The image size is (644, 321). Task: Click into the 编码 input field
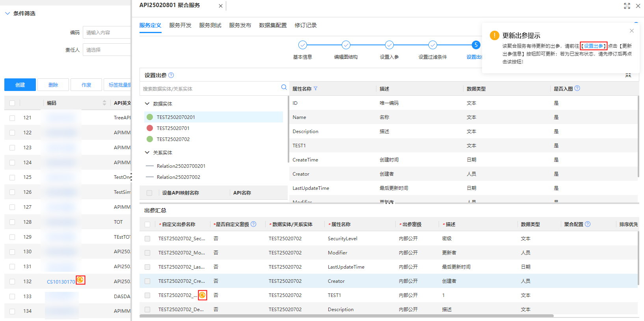point(107,32)
